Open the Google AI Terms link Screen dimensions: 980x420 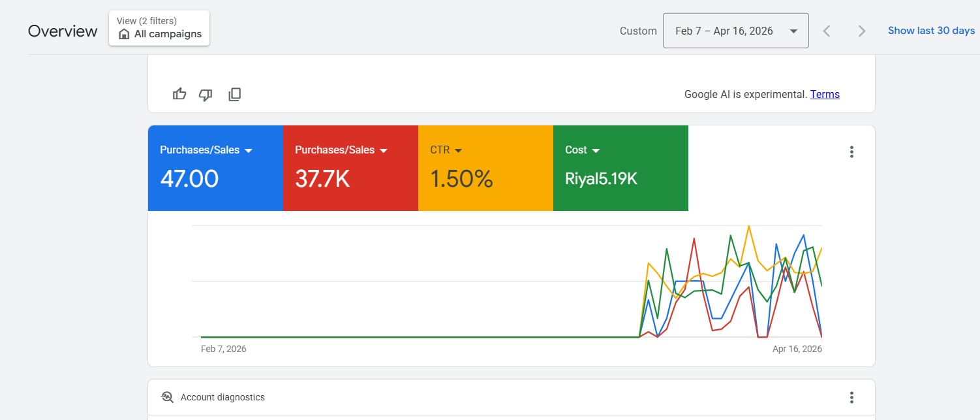(825, 94)
